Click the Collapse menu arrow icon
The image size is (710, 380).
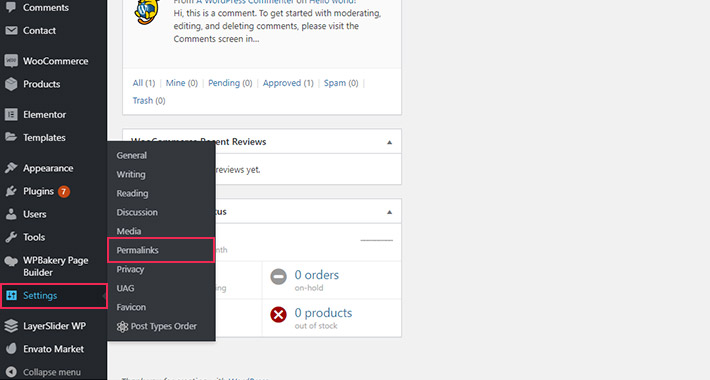[x=11, y=372]
